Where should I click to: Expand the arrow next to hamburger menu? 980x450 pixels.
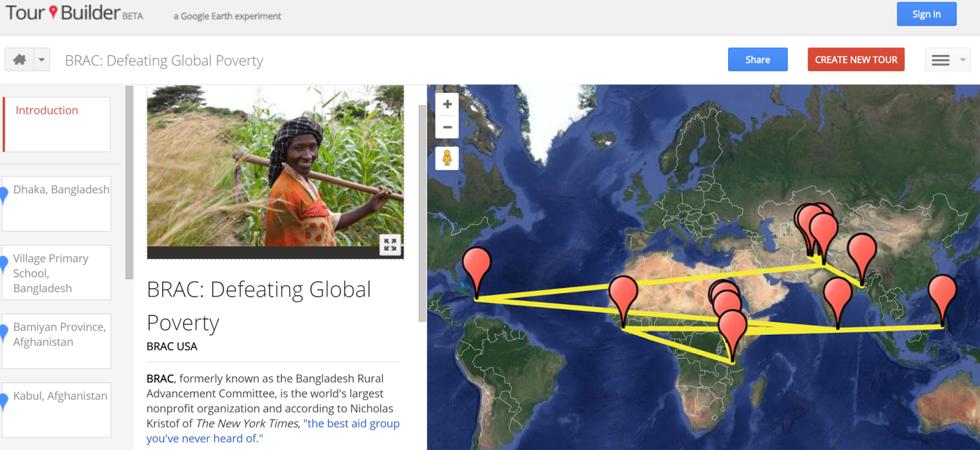click(963, 60)
